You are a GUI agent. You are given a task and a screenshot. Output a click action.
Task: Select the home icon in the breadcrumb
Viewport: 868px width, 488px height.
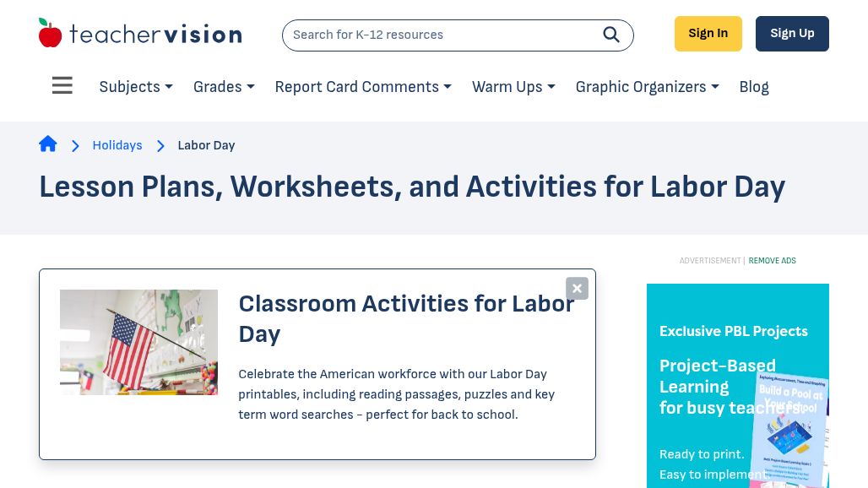(x=48, y=144)
